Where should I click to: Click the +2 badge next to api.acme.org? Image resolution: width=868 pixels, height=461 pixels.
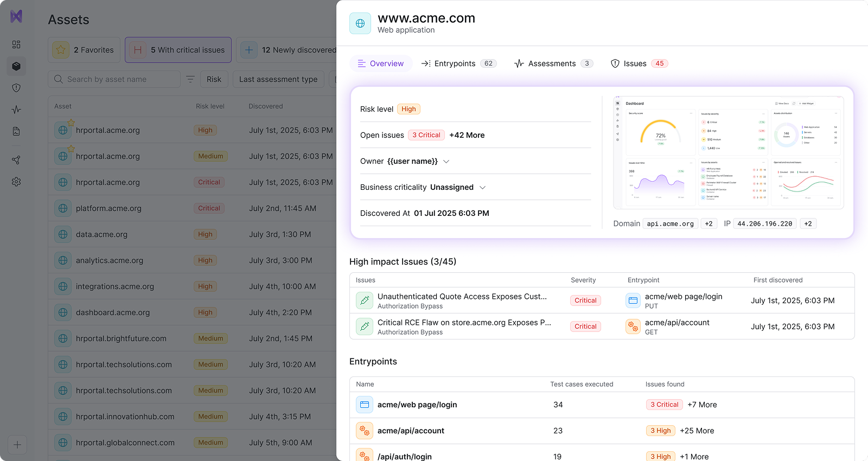[709, 223]
